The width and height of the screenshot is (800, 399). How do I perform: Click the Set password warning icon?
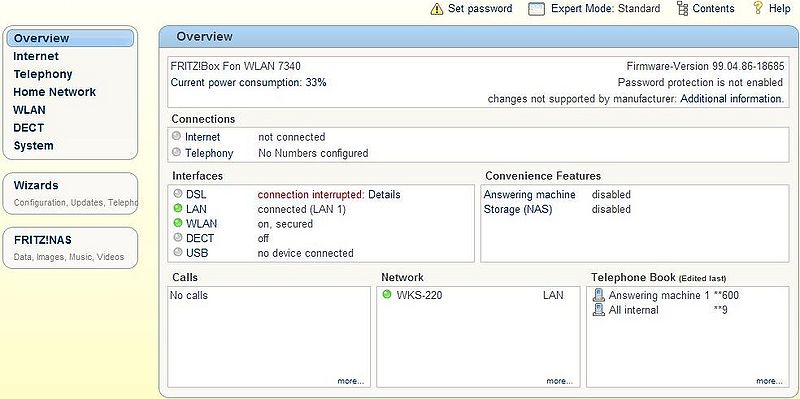(x=437, y=9)
